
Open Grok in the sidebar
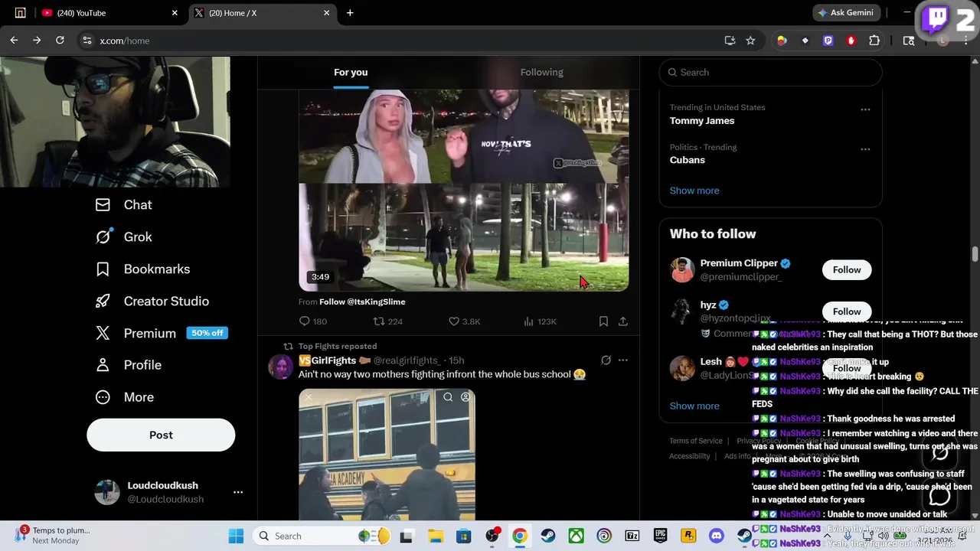(123, 237)
